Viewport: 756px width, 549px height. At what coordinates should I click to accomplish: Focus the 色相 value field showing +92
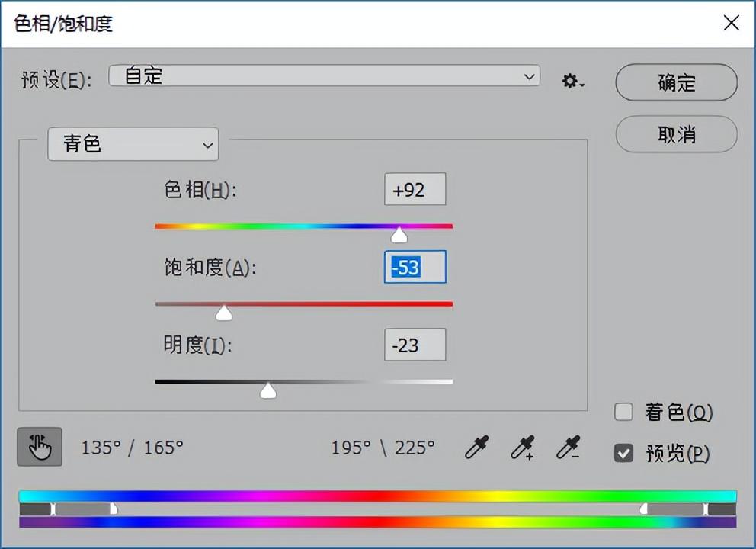coord(415,189)
